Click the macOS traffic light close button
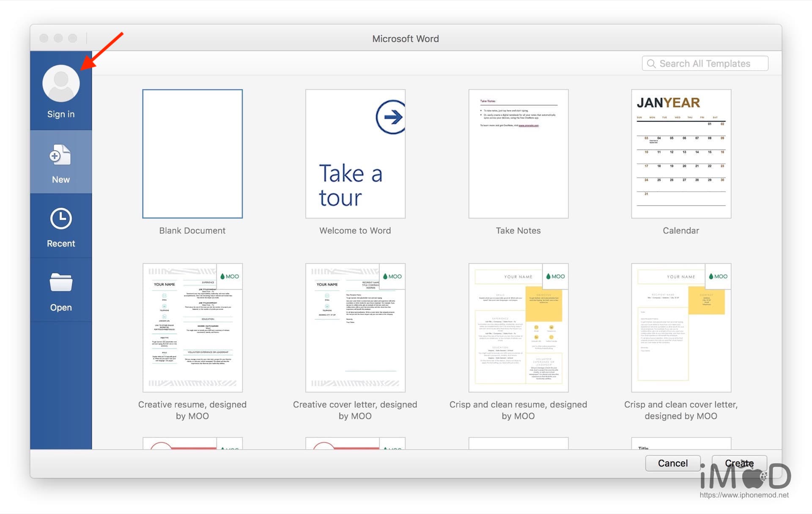 (x=46, y=38)
